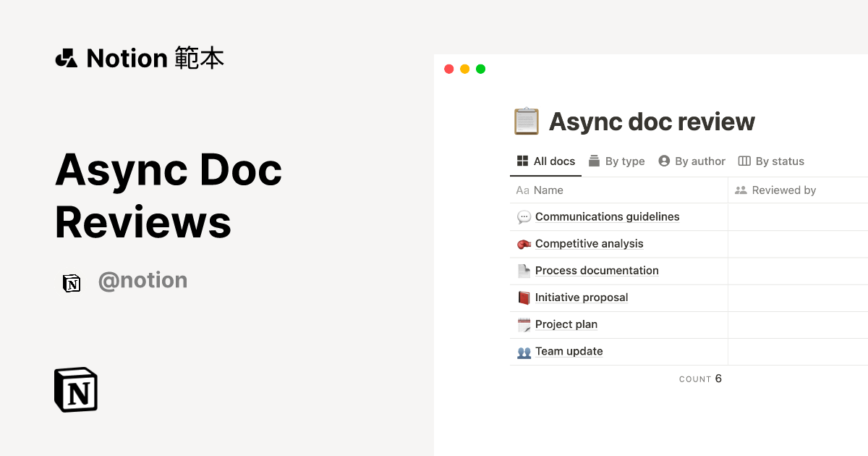This screenshot has height=456, width=868.
Task: Switch to the All docs tab
Action: tap(545, 161)
